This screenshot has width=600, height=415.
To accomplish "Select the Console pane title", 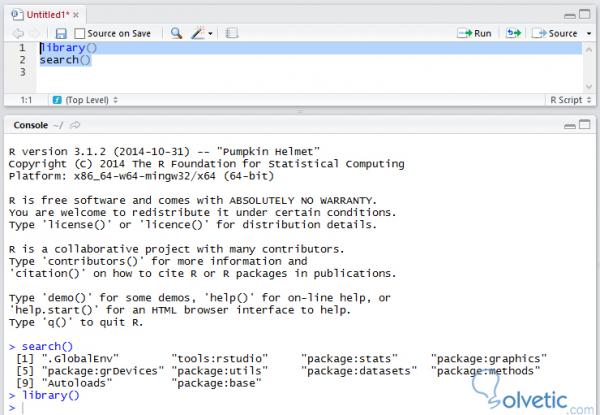I will (31, 125).
